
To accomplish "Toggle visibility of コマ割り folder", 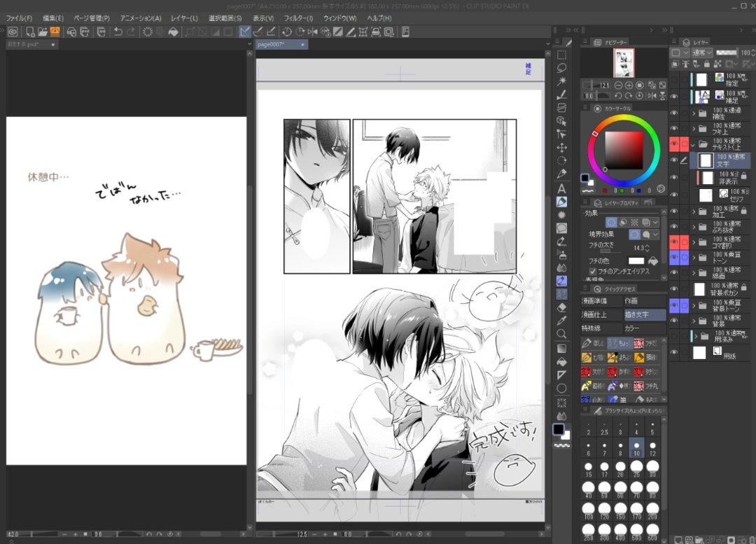I will tap(674, 242).
